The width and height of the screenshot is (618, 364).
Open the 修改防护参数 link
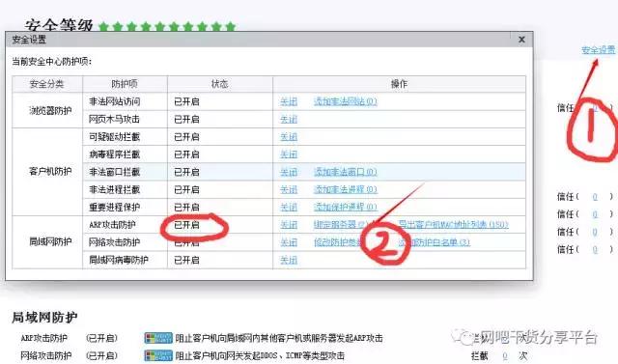click(338, 242)
